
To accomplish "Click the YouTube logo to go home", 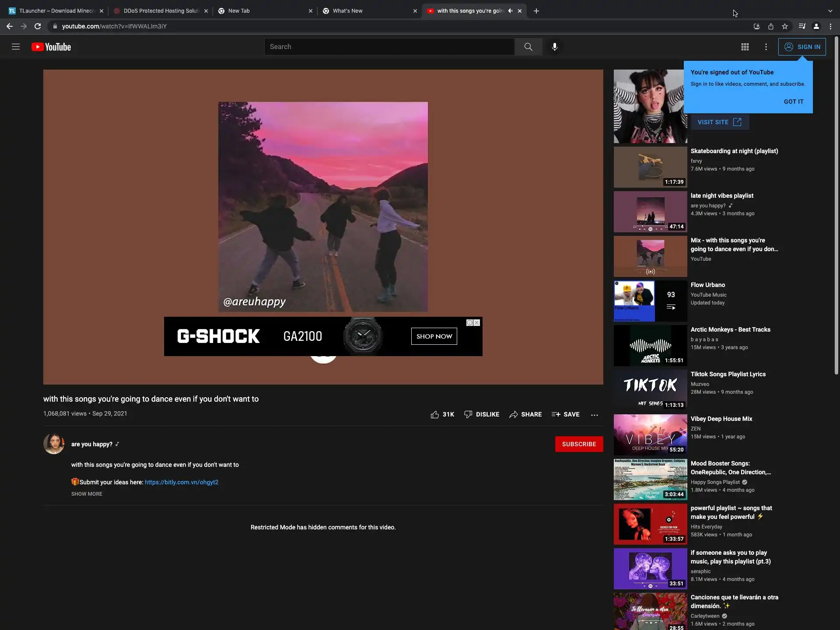I will tap(51, 47).
